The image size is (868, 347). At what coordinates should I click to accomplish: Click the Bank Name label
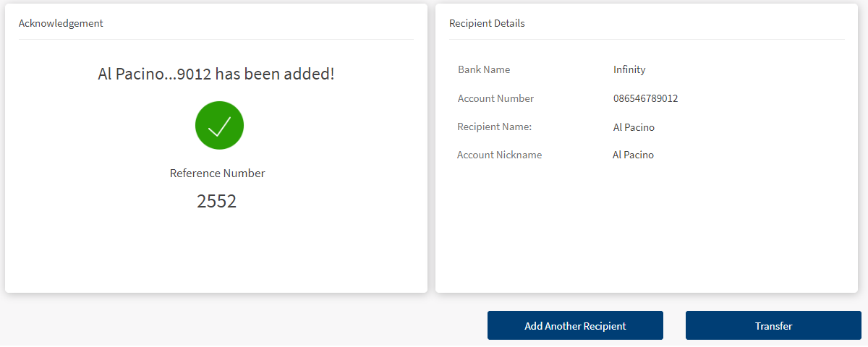click(484, 70)
